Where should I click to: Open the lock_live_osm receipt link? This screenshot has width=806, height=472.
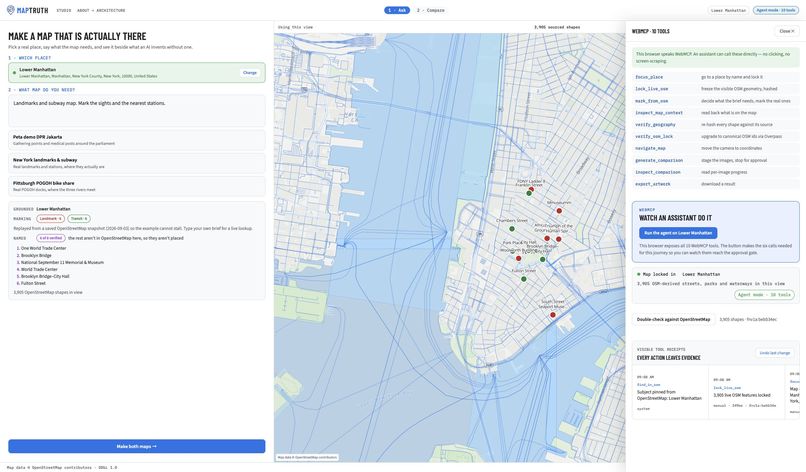click(x=726, y=388)
